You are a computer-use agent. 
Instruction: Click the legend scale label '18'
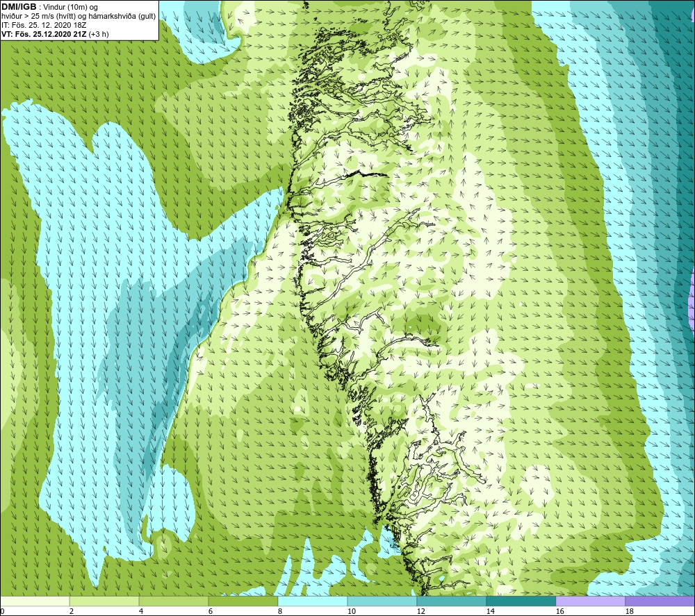(x=630, y=611)
